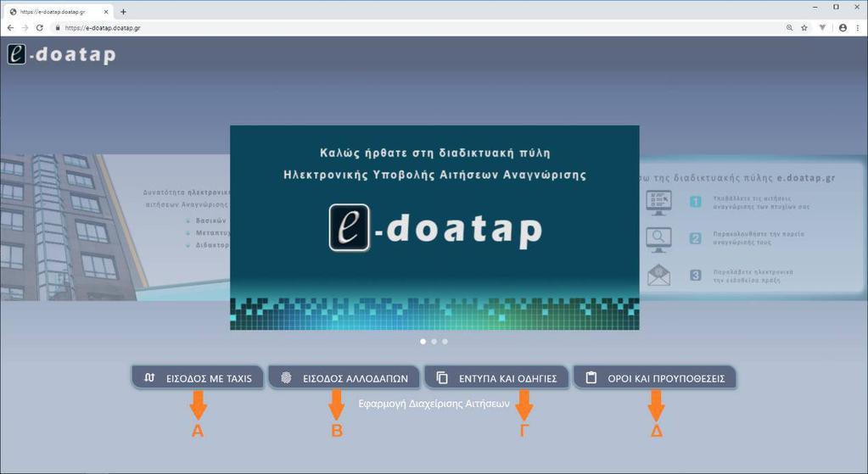Click the browser back arrow
The image size is (868, 474).
tap(10, 28)
